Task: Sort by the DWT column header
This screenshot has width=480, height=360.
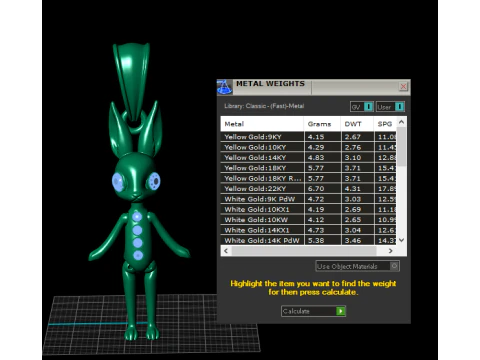Action: click(357, 124)
